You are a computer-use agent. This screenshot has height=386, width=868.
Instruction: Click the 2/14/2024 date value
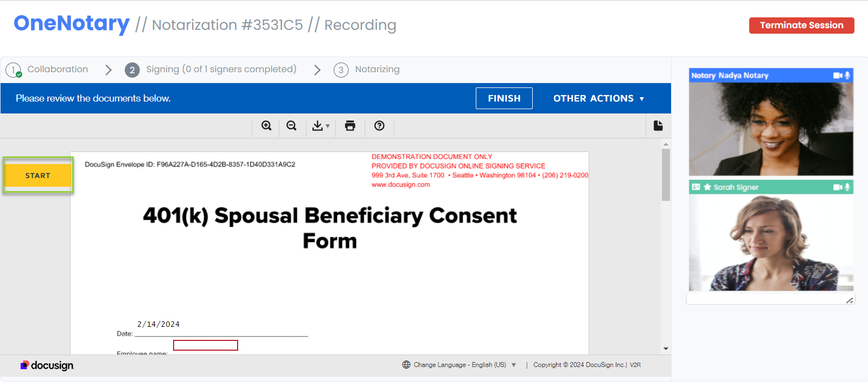(158, 324)
